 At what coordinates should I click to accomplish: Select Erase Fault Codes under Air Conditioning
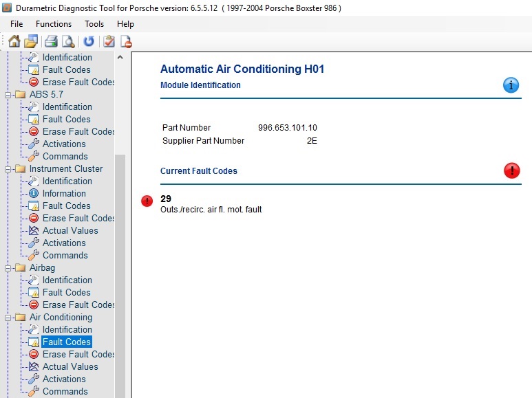[x=78, y=354]
